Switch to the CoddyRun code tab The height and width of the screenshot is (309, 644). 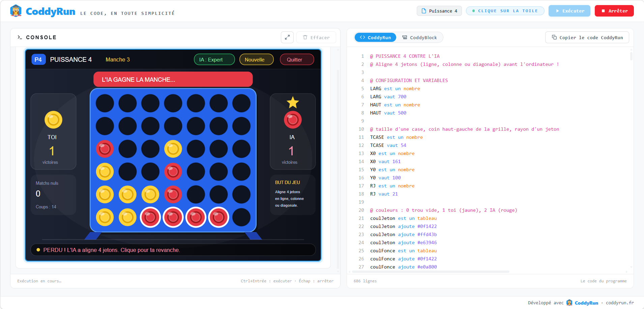[375, 37]
